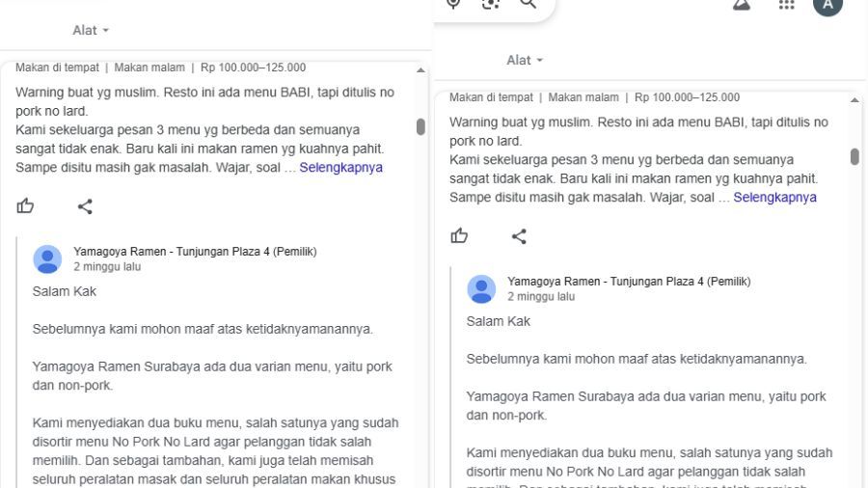Click owner name Yamagoya Ramen in left panel
Viewport: 868px width, 488px height.
tap(195, 251)
